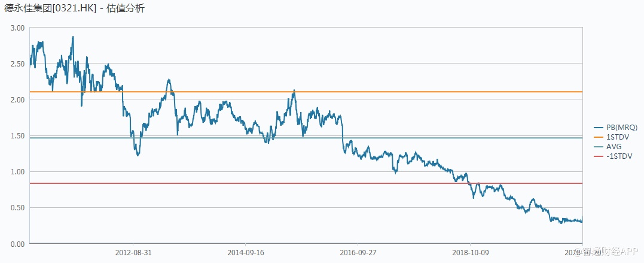Click the 3.00 value on the y-axis
The height and width of the screenshot is (263, 644).
[x=17, y=28]
